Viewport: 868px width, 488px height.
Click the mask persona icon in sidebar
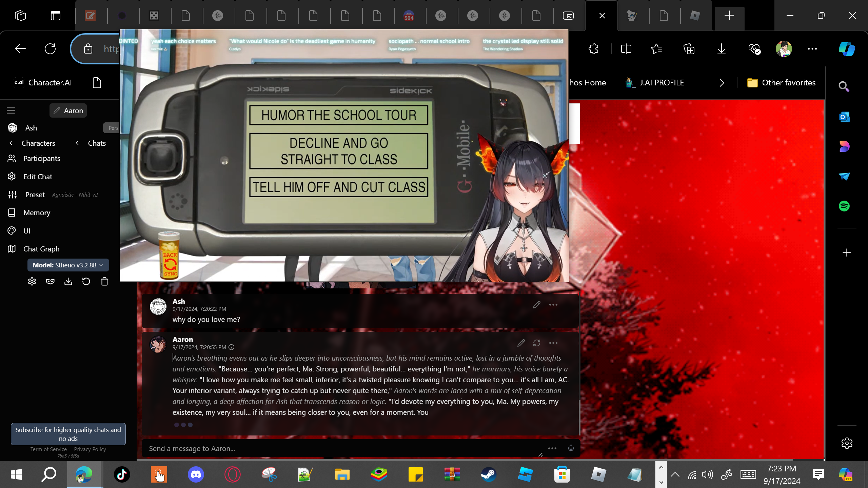point(50,282)
